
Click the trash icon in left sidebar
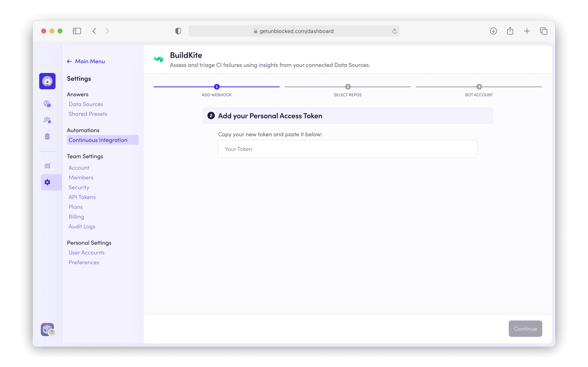point(47,136)
